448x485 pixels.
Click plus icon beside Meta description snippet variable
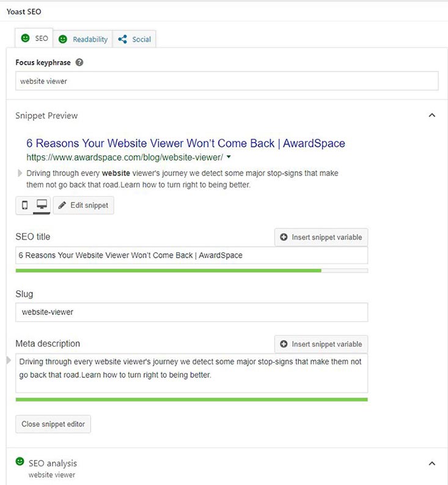[x=284, y=344]
